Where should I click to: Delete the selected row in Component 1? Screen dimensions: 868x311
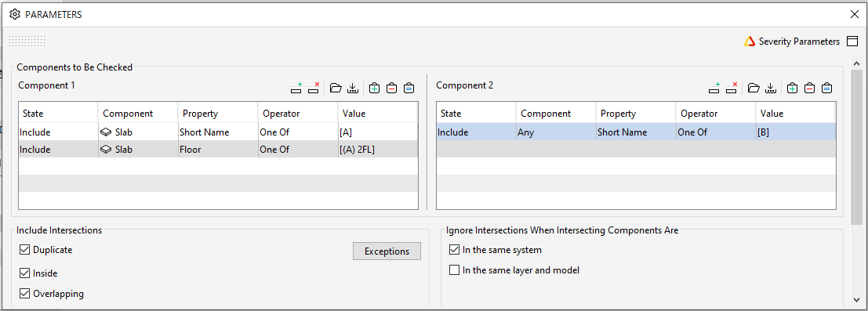coord(314,88)
